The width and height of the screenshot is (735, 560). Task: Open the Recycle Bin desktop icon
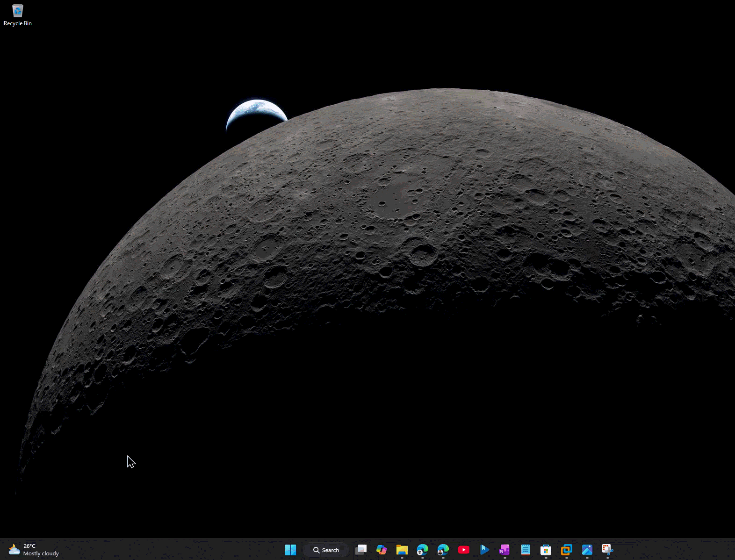18,15
